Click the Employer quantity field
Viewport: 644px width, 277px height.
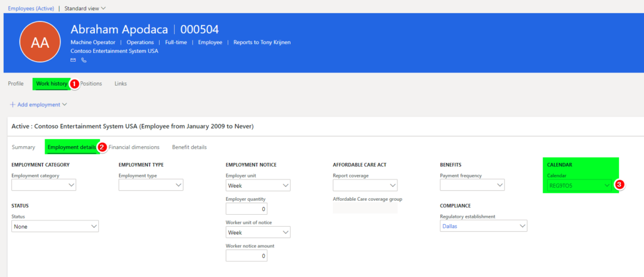(247, 209)
